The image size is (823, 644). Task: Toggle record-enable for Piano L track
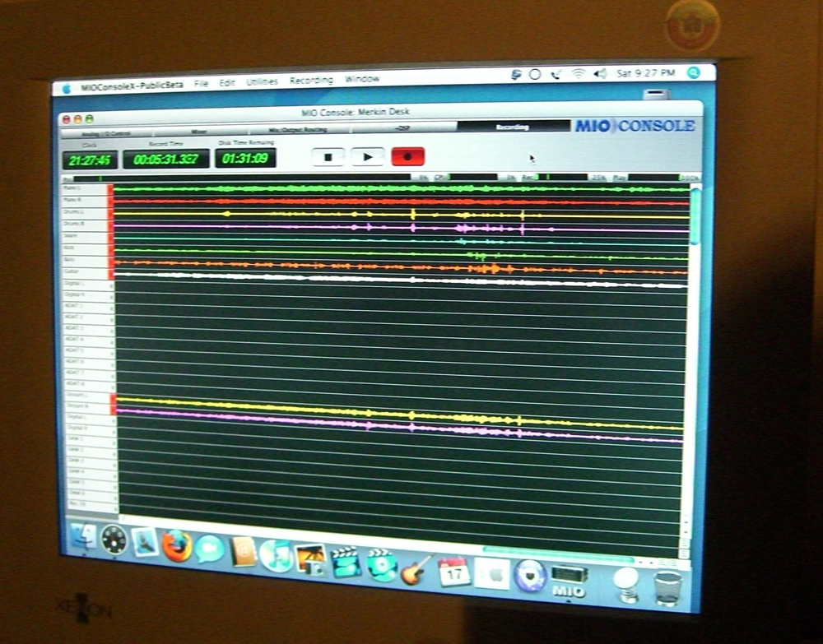click(111, 189)
